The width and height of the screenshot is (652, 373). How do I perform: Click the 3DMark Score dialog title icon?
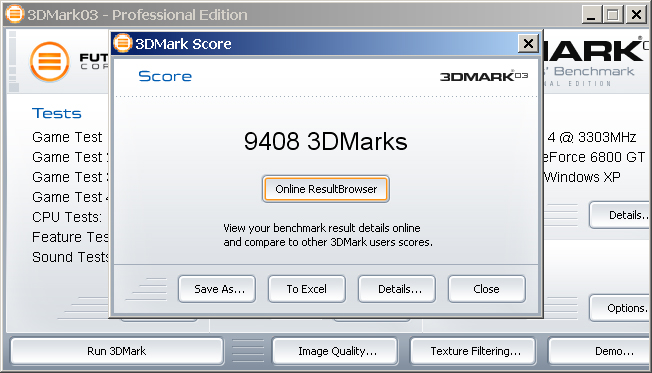[123, 43]
